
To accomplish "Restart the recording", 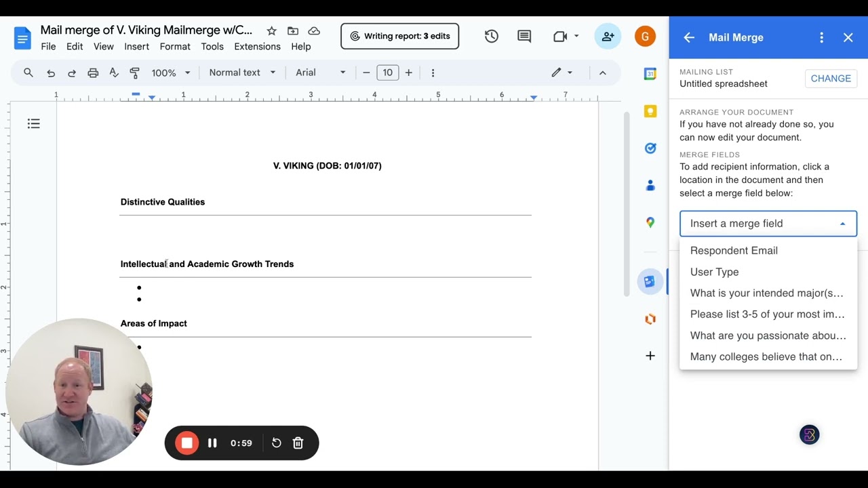I will [x=276, y=443].
